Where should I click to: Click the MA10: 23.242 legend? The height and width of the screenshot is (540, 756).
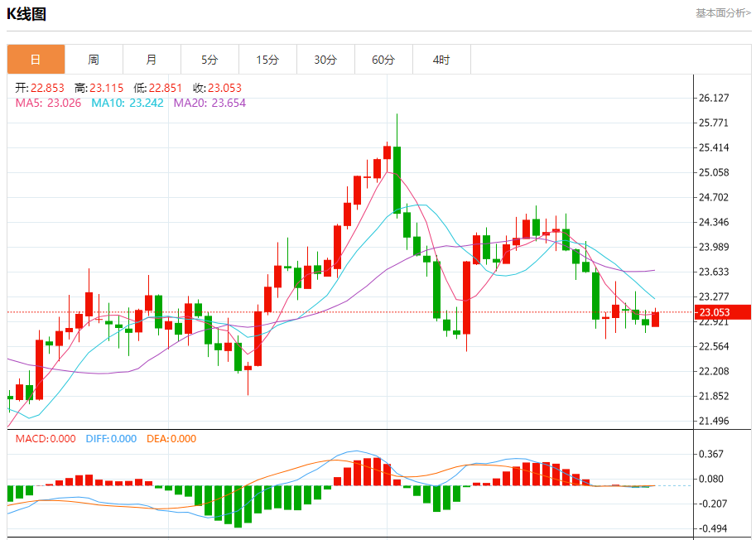(x=128, y=103)
